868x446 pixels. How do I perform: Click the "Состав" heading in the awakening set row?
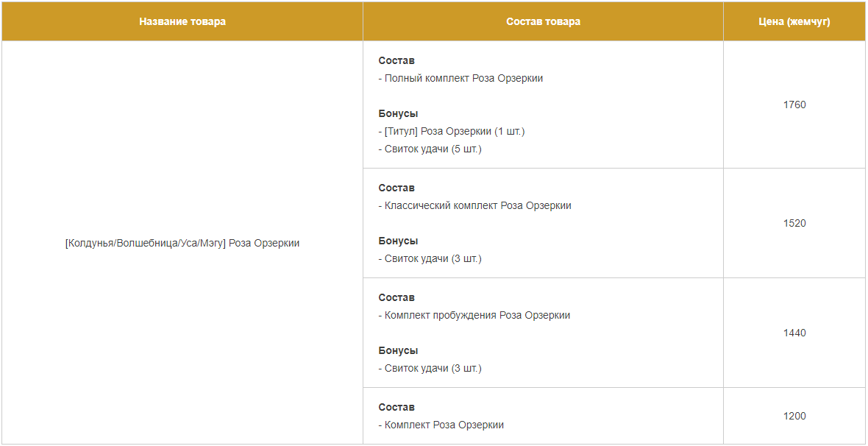[396, 297]
